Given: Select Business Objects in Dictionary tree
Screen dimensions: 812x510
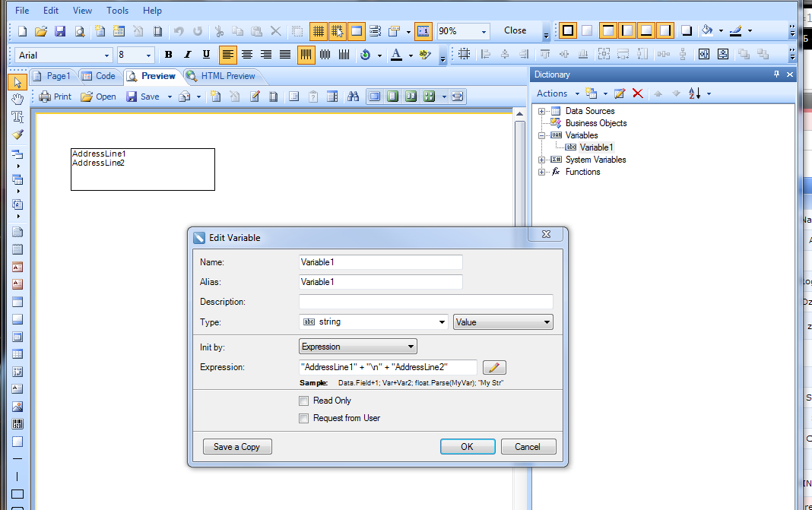Looking at the screenshot, I should (595, 123).
